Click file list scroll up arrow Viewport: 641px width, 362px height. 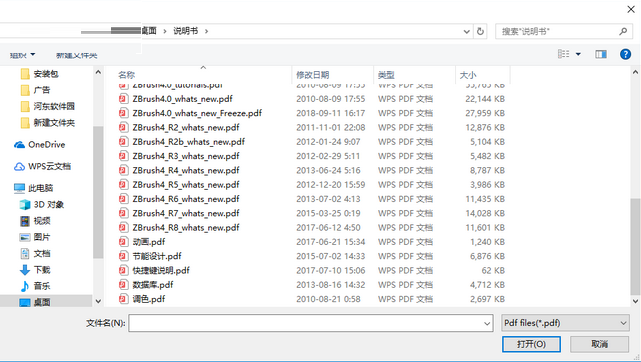(x=635, y=72)
